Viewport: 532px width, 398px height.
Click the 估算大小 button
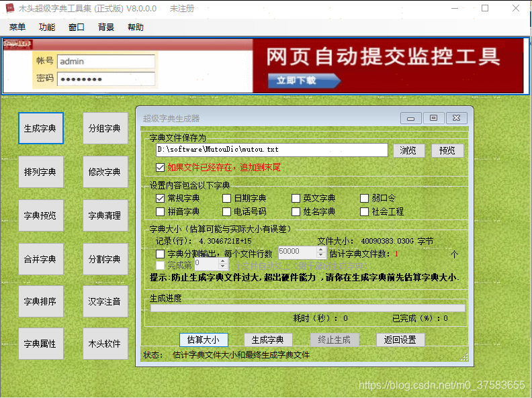point(204,340)
